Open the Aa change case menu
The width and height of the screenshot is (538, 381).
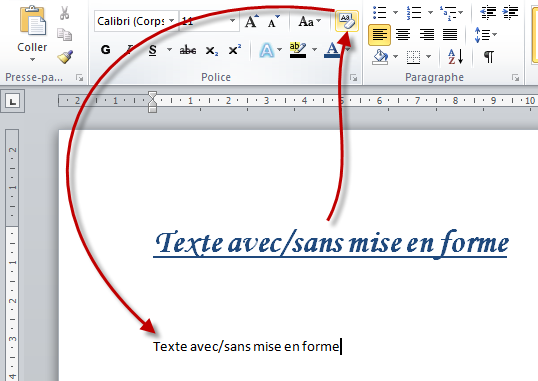coord(309,21)
